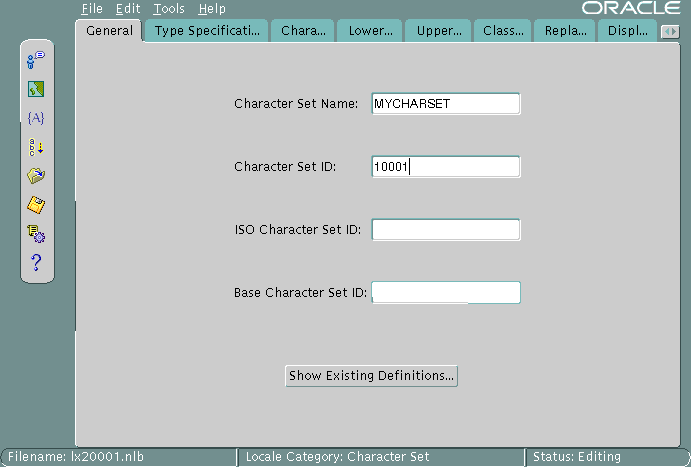
Task: Click the generate NLB gear icon
Action: [x=36, y=234]
